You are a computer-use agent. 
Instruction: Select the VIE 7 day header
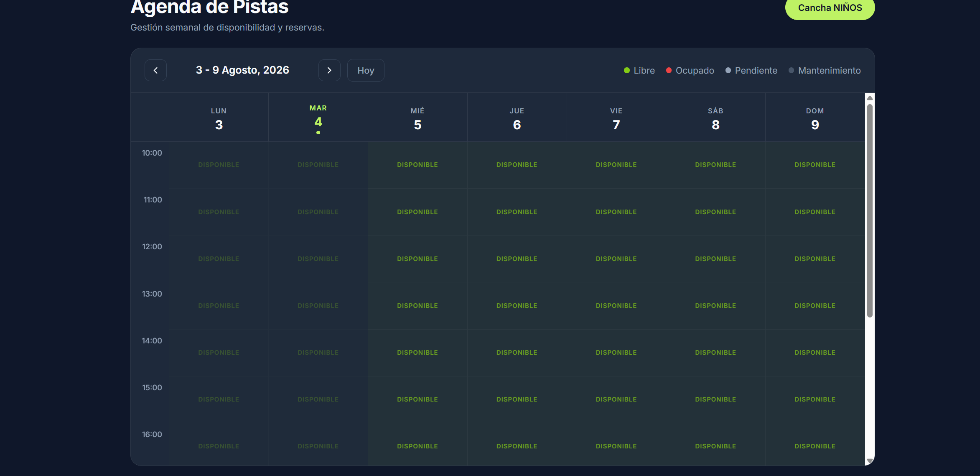616,118
